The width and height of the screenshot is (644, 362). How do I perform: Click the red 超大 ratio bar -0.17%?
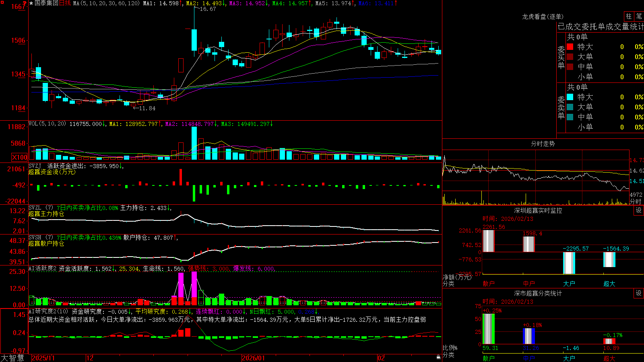click(x=609, y=341)
